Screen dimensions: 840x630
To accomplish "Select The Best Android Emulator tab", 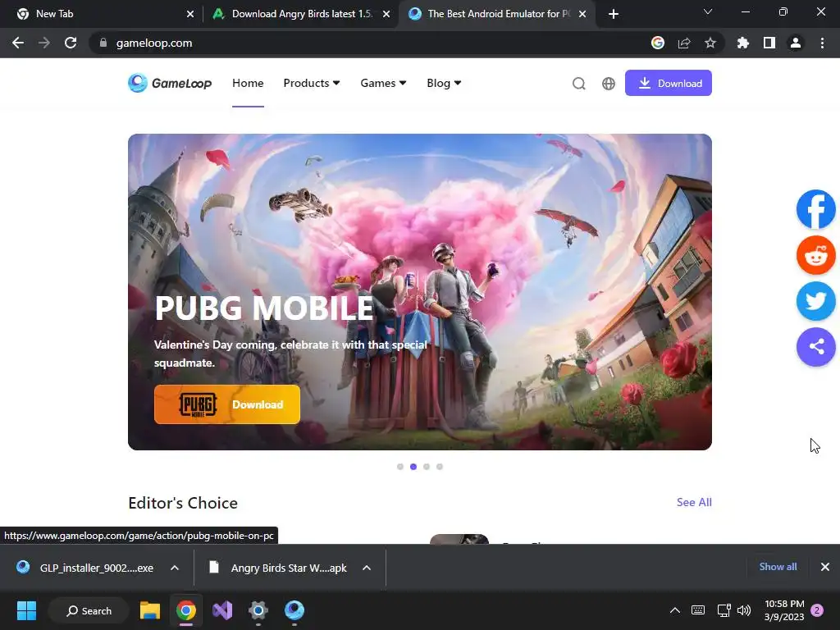I will 498,14.
